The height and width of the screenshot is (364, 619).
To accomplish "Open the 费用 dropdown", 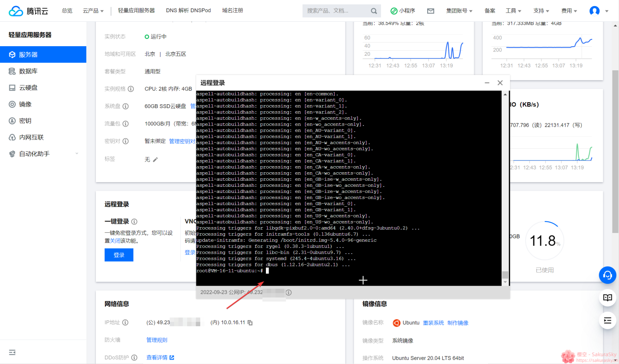I will [569, 11].
